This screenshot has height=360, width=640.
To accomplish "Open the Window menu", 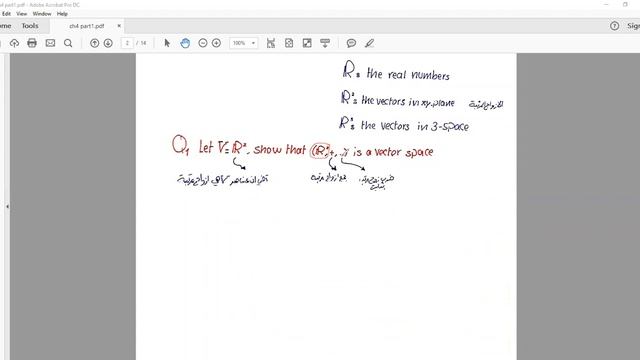I will click(x=42, y=13).
